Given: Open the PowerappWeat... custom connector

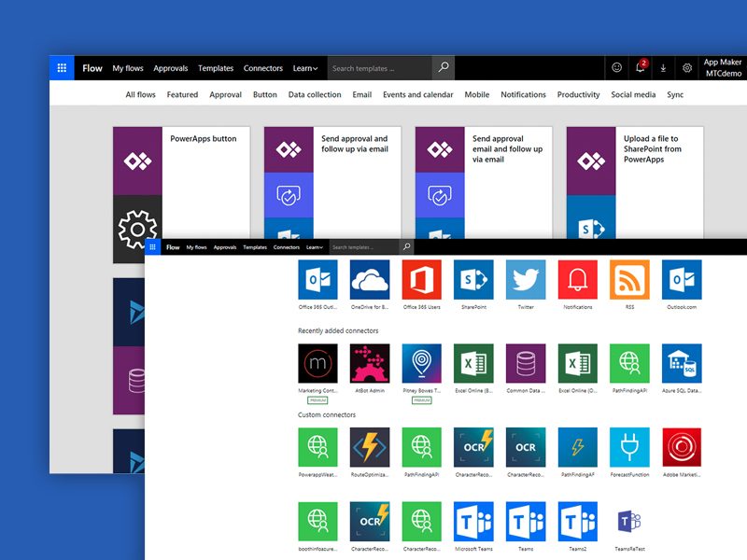Looking at the screenshot, I should 317,447.
